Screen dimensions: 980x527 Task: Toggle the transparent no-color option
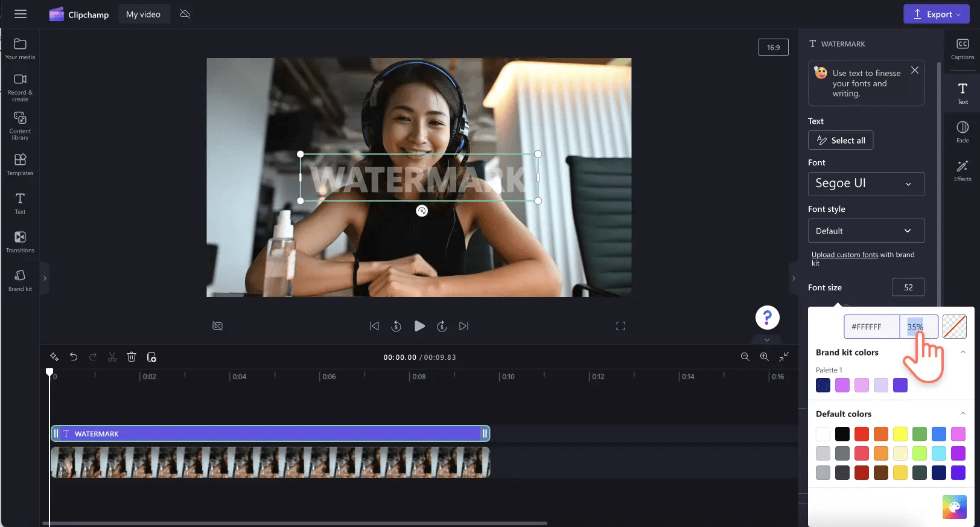954,327
